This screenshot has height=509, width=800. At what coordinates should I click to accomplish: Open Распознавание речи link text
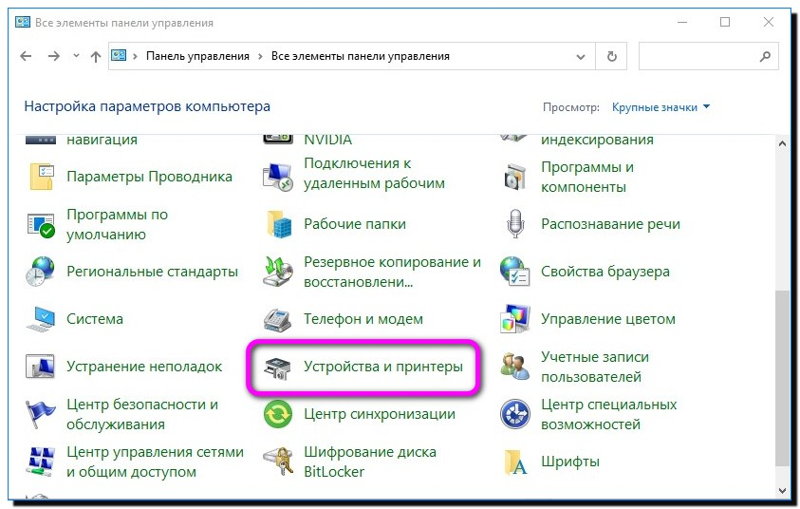tap(611, 224)
